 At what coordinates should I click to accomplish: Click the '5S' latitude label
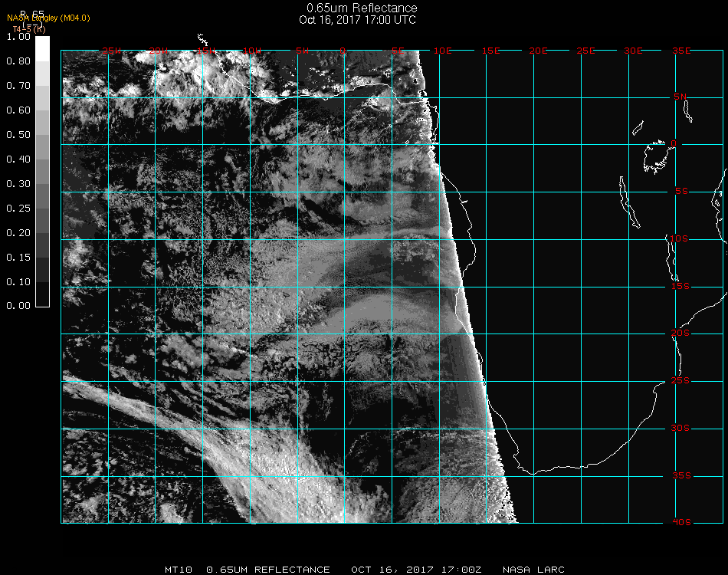(681, 192)
